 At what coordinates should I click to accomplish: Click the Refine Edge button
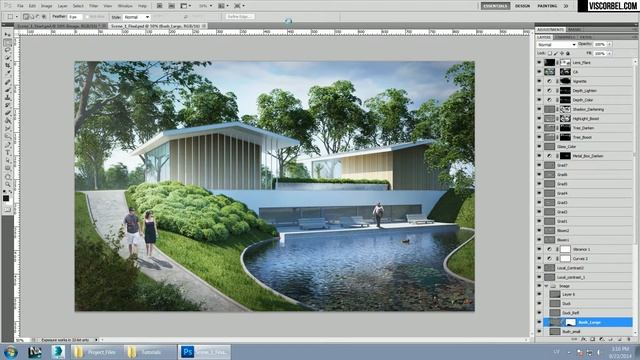tap(240, 17)
